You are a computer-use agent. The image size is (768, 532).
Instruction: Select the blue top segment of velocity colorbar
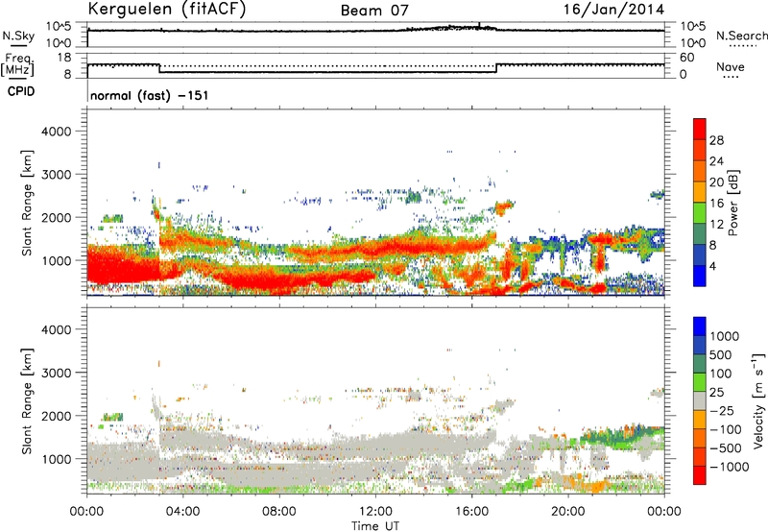click(700, 326)
